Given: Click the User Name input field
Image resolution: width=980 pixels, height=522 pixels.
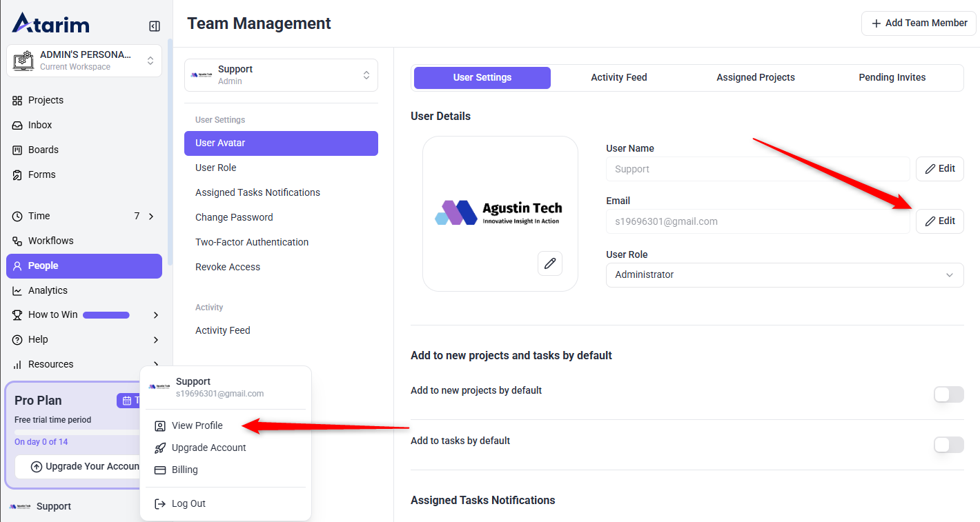Looking at the screenshot, I should (x=757, y=169).
